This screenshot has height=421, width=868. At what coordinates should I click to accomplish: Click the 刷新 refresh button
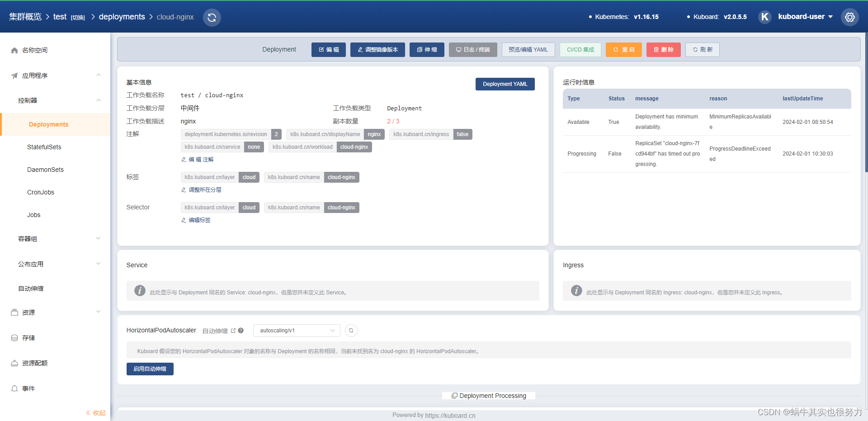[x=703, y=50]
